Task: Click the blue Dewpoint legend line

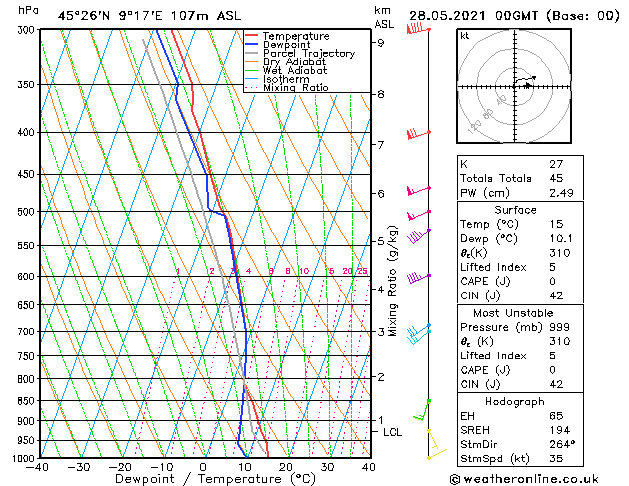Action: pyautogui.click(x=252, y=45)
